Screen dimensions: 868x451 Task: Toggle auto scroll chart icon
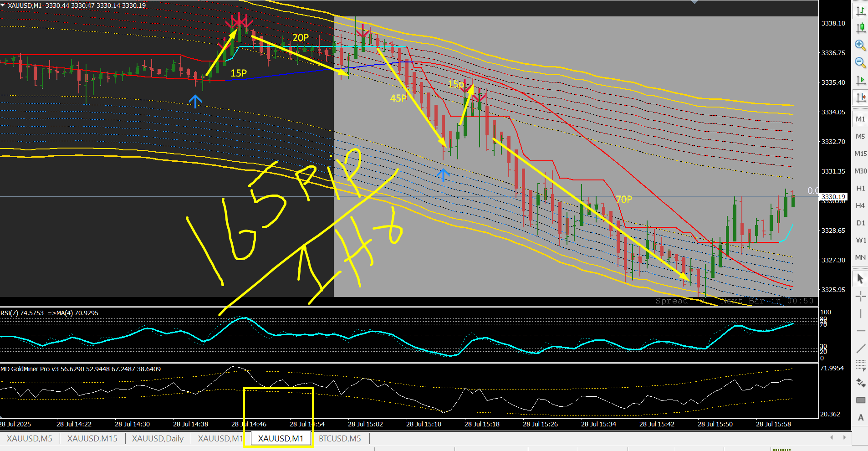(x=860, y=81)
